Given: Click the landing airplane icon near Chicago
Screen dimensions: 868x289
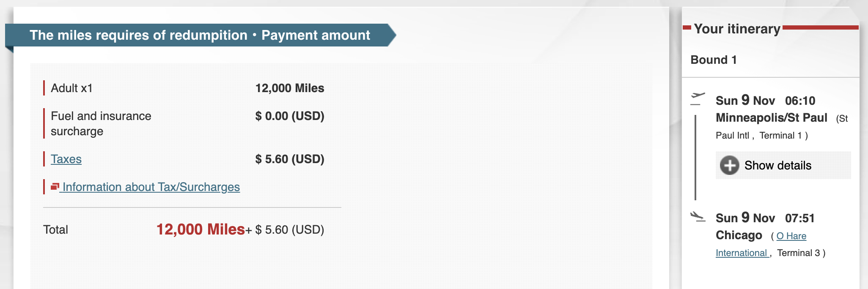Looking at the screenshot, I should (x=698, y=216).
